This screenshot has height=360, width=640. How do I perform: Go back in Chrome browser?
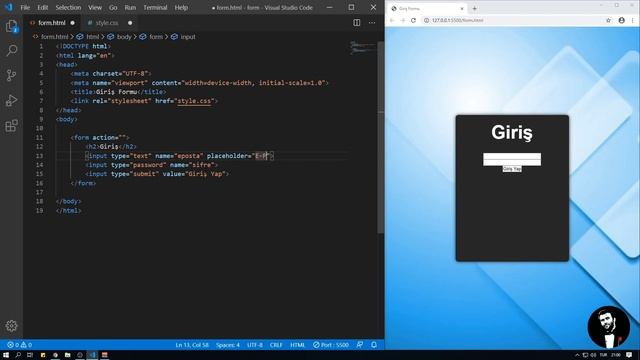pos(392,20)
